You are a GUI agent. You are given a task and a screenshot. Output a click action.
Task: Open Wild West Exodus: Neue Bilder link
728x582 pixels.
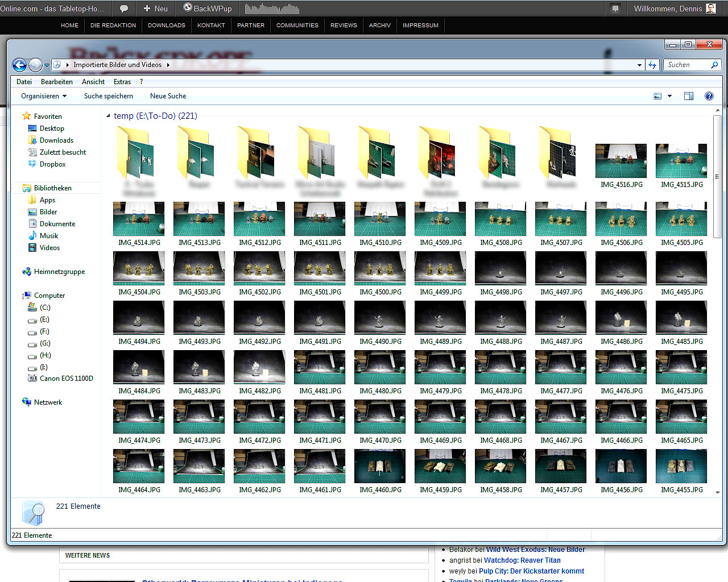[535, 550]
